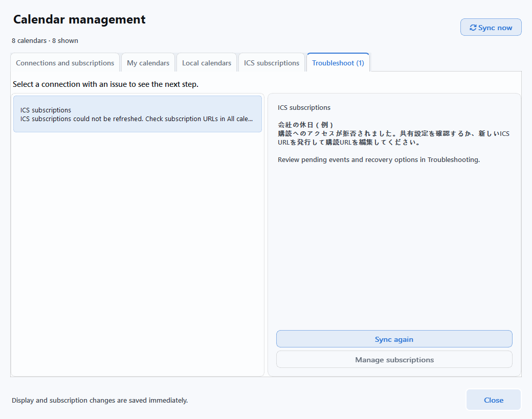
Task: Open Connections and subscriptions tab
Action: (65, 63)
